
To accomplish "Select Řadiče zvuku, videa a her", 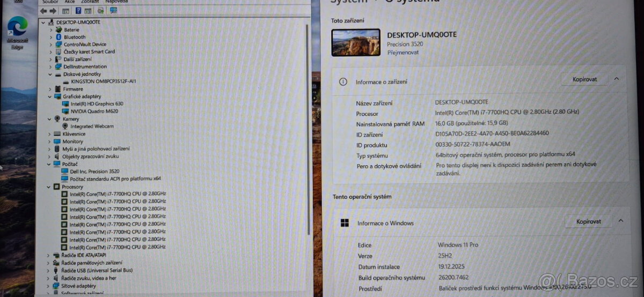I will pyautogui.click(x=89, y=278).
